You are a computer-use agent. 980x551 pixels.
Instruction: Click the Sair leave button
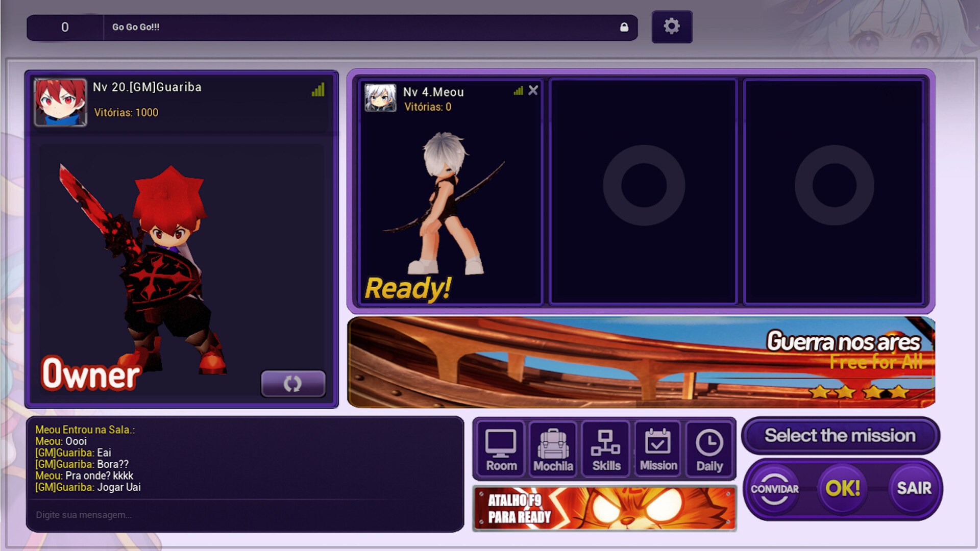[914, 488]
